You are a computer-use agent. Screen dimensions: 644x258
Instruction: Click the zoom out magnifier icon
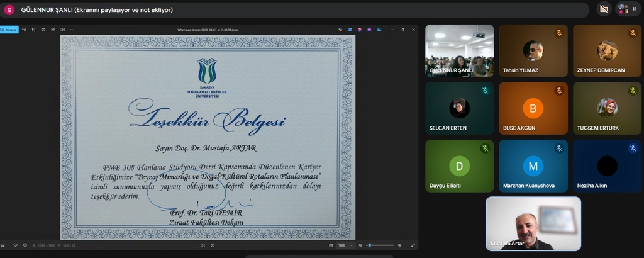[360, 245]
